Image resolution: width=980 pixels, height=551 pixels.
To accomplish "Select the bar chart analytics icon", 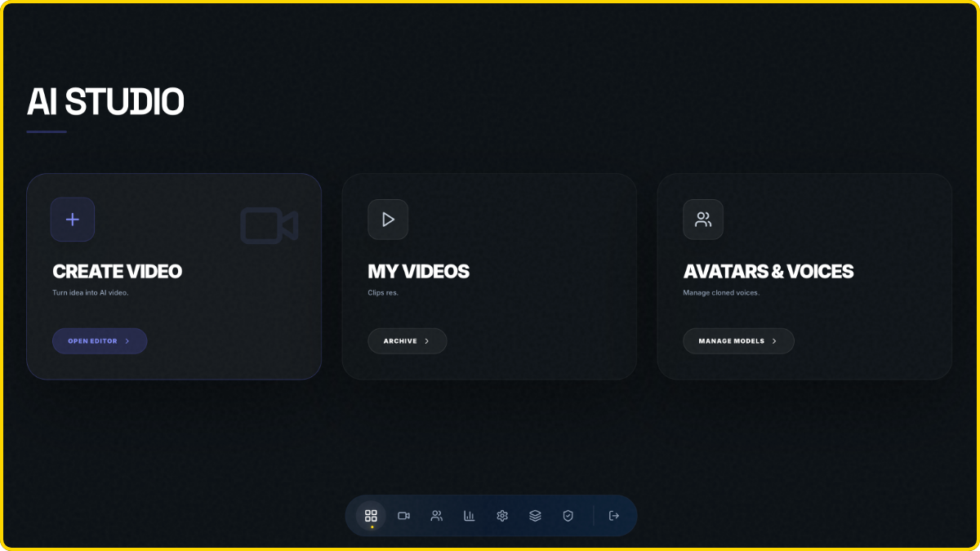I will [469, 516].
